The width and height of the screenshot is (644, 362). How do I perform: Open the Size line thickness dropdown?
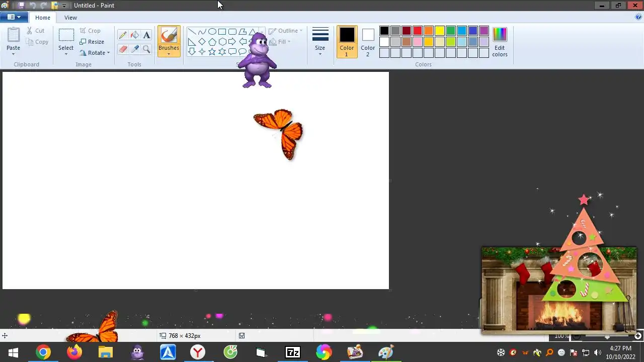click(320, 42)
